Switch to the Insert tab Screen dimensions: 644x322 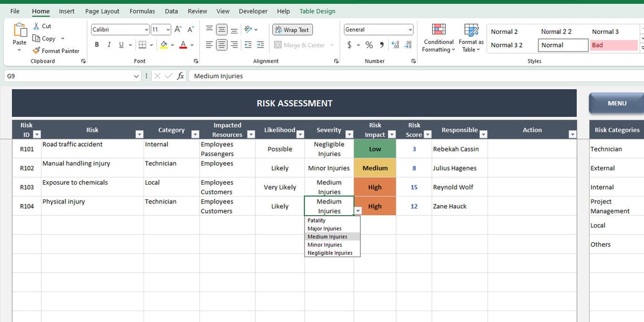(x=67, y=11)
